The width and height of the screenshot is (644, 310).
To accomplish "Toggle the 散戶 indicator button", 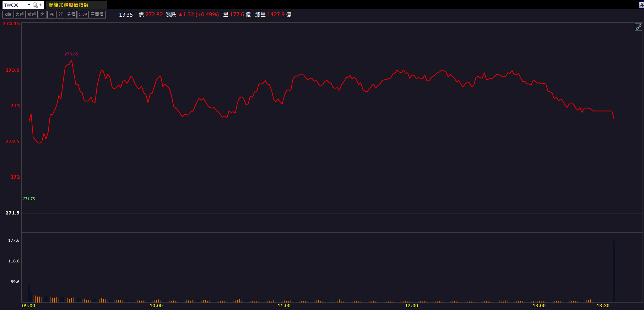I will click(32, 15).
